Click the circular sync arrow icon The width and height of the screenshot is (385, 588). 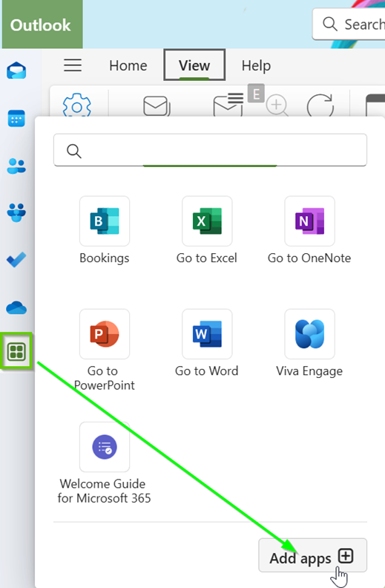[320, 105]
